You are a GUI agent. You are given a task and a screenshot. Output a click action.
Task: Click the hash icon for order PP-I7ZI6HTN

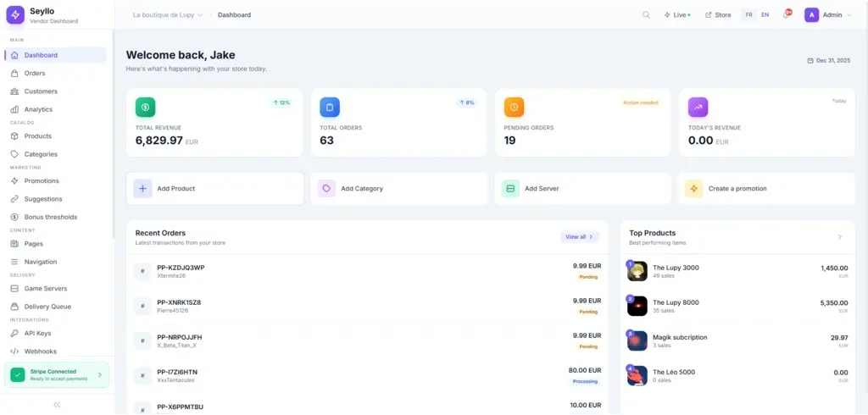(x=142, y=376)
